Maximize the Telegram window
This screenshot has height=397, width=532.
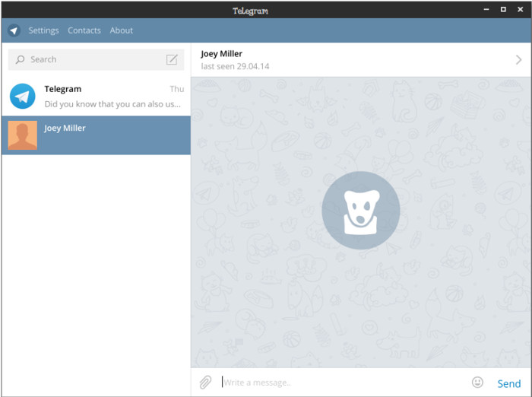(x=503, y=10)
